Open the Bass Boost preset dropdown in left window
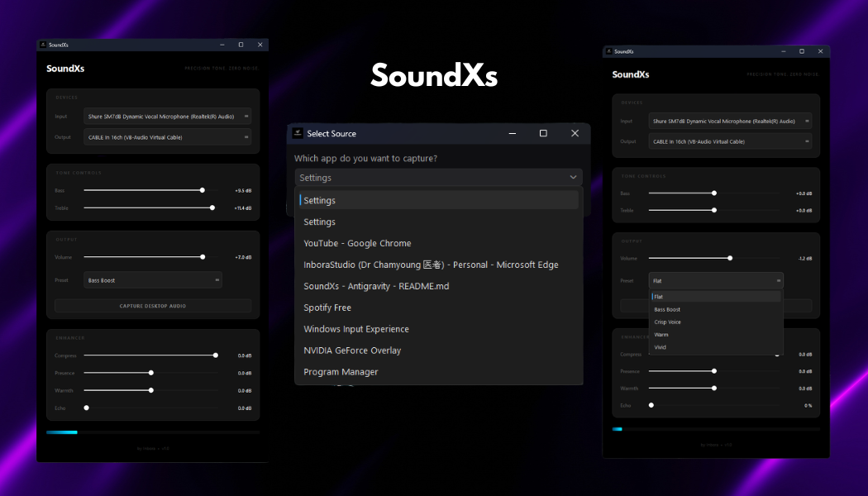The image size is (868, 496). coord(153,280)
